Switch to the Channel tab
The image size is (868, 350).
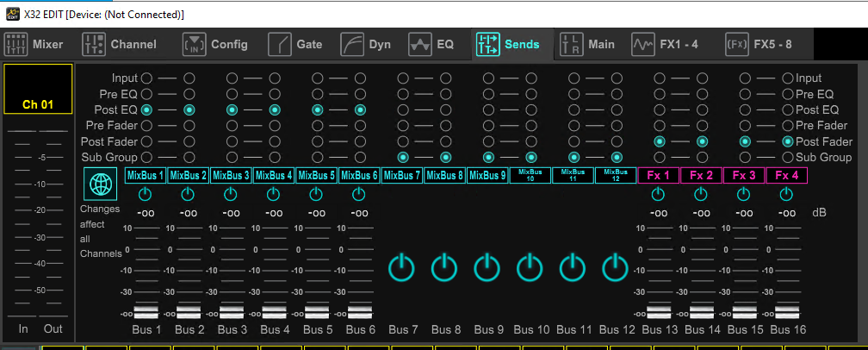(x=119, y=44)
